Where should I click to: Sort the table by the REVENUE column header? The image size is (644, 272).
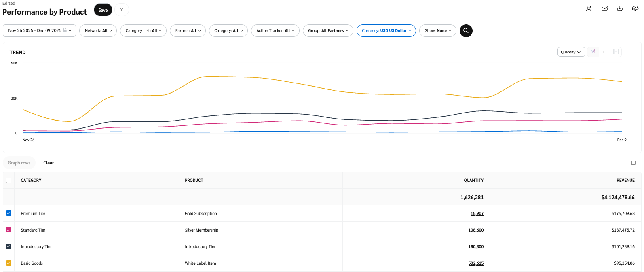coord(625,181)
